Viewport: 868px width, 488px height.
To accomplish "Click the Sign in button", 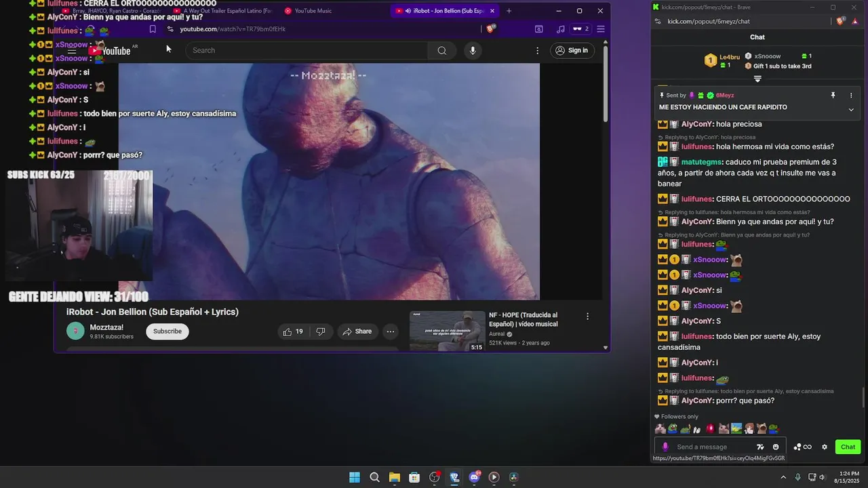I will 572,50.
